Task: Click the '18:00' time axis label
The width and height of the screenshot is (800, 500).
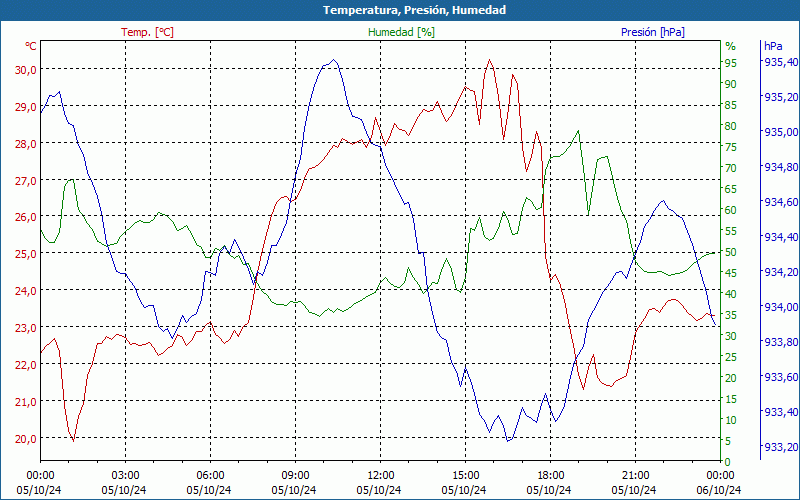Action: pos(551,476)
